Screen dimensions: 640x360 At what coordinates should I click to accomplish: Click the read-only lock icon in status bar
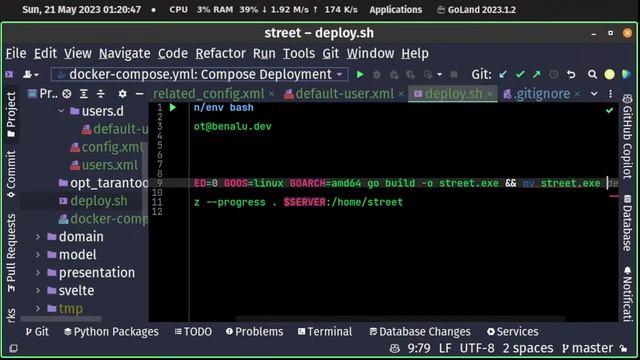point(623,348)
